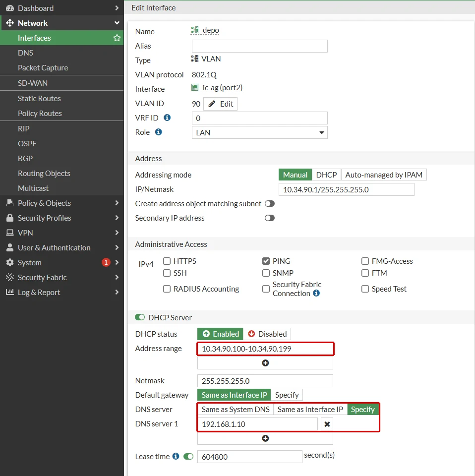Click the IP/Netmask input field
This screenshot has height=476, width=475.
[x=346, y=190]
